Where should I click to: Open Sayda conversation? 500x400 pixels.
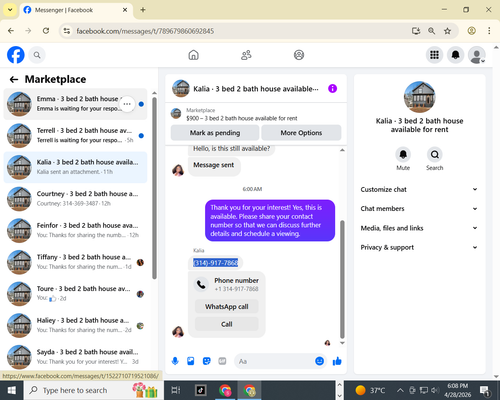[x=75, y=357]
